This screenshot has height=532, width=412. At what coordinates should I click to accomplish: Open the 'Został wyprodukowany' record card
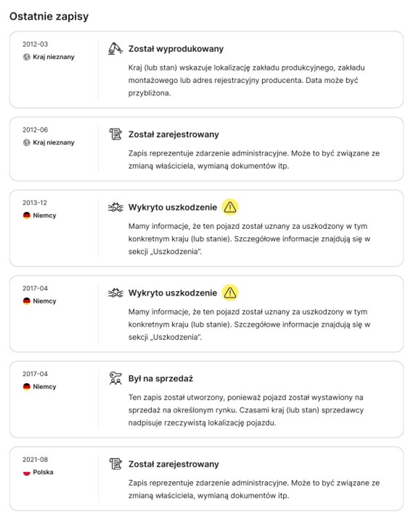pos(206,68)
